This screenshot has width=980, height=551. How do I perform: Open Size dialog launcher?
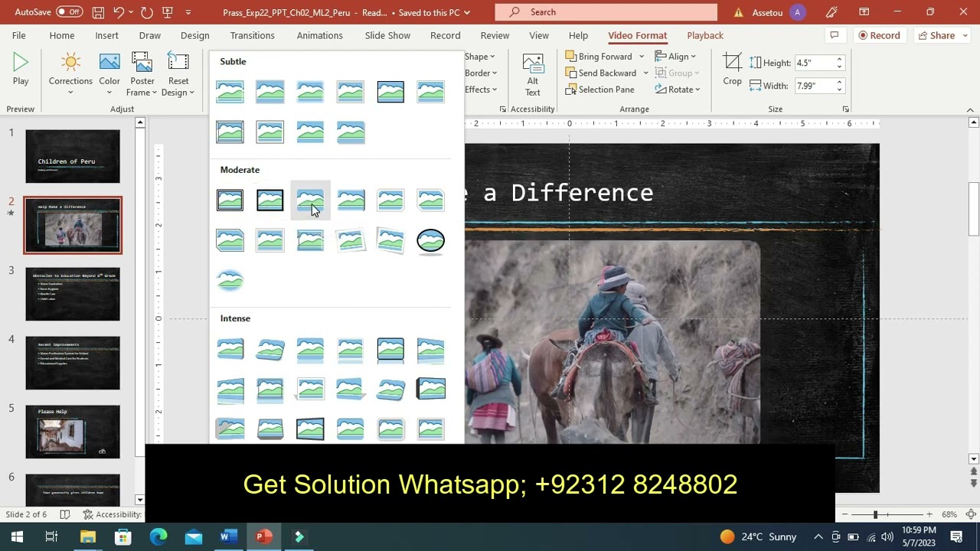[846, 109]
